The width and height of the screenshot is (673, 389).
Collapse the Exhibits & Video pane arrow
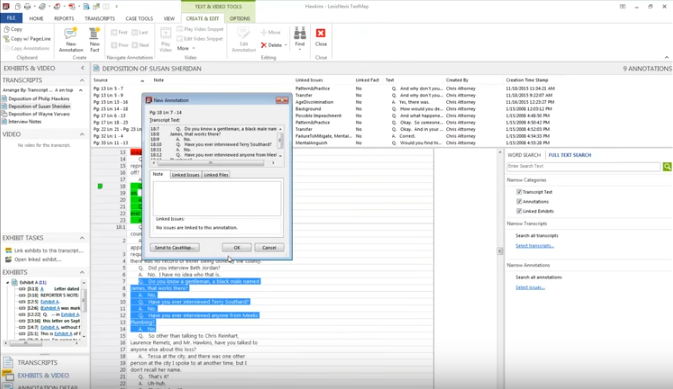click(x=82, y=68)
